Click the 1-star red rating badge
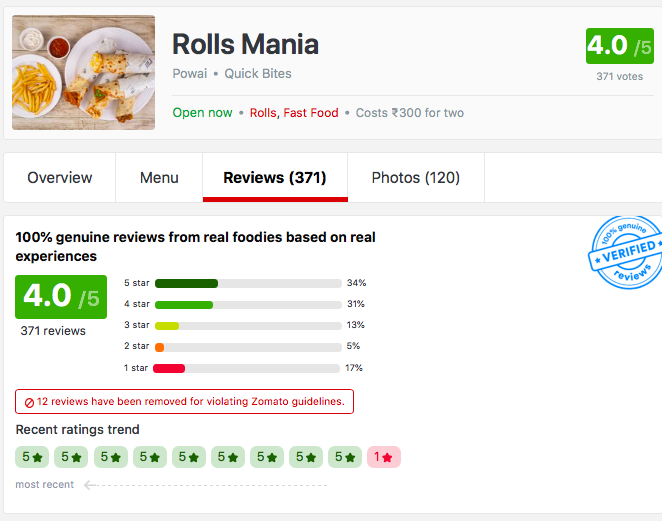Image resolution: width=662 pixels, height=521 pixels. click(x=384, y=457)
